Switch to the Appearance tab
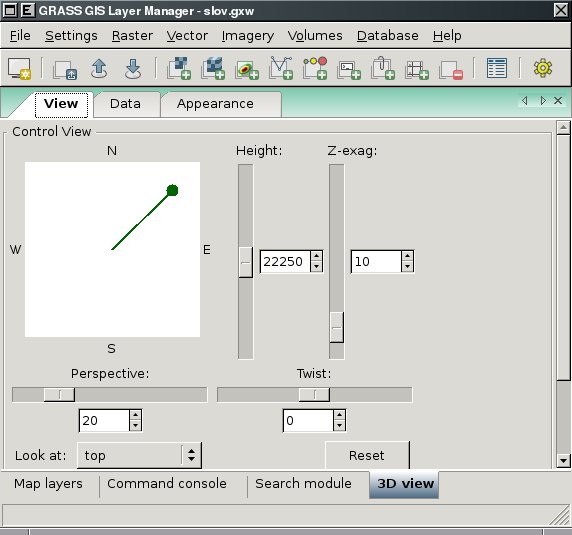Viewport: 572px width, 535px height. [215, 104]
